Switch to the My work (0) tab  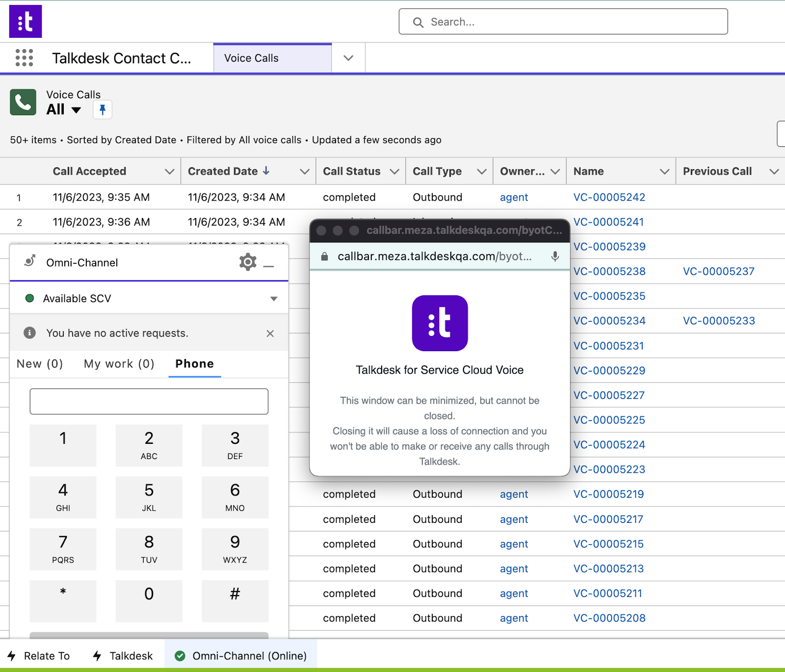pyautogui.click(x=119, y=363)
